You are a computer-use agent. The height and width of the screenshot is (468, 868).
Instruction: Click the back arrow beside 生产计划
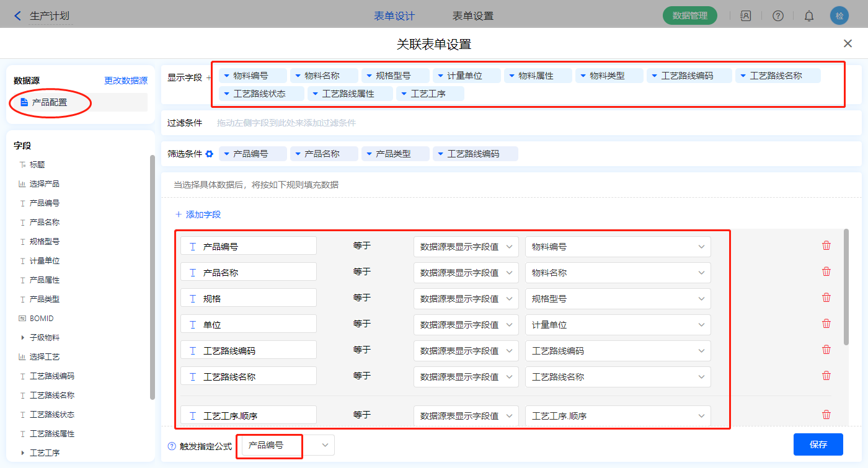point(17,16)
